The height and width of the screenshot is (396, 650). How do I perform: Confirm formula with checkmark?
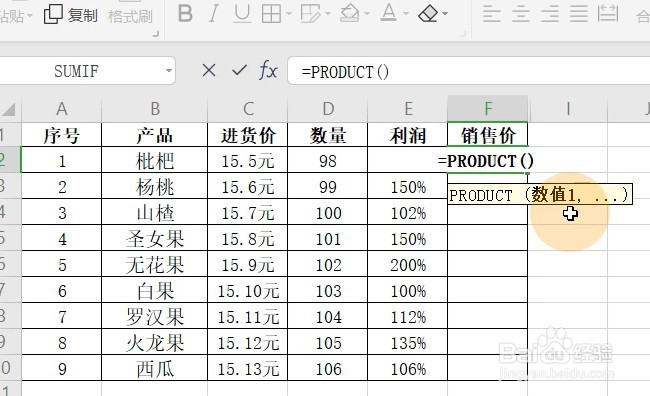coord(240,70)
